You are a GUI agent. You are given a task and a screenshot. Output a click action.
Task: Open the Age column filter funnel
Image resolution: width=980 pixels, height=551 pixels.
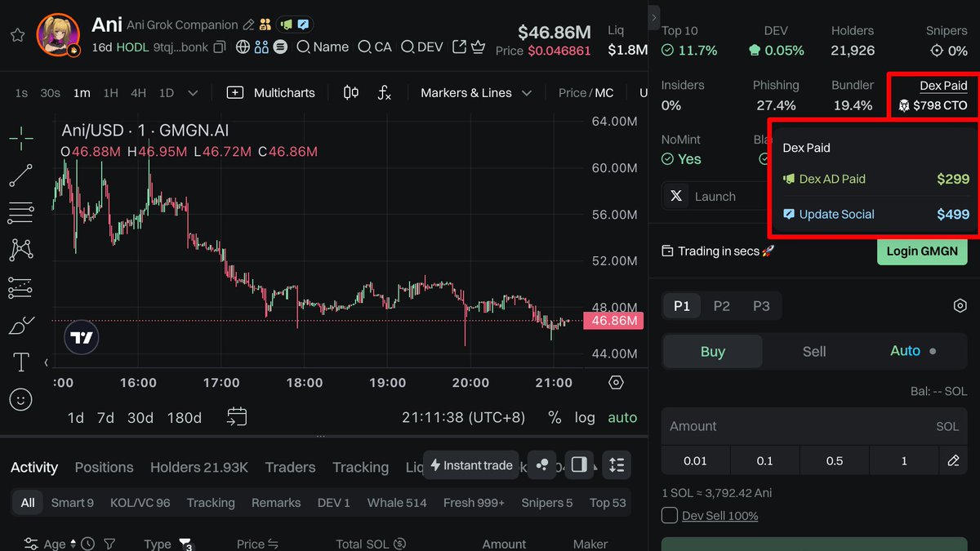coord(109,544)
